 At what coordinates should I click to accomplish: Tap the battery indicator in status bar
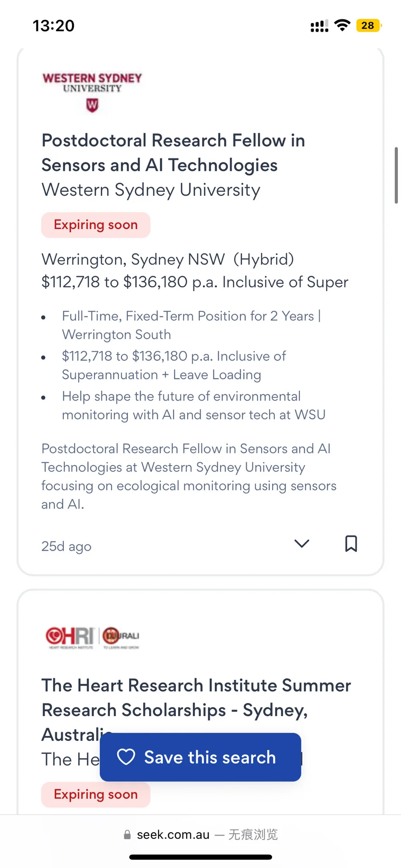tap(369, 25)
